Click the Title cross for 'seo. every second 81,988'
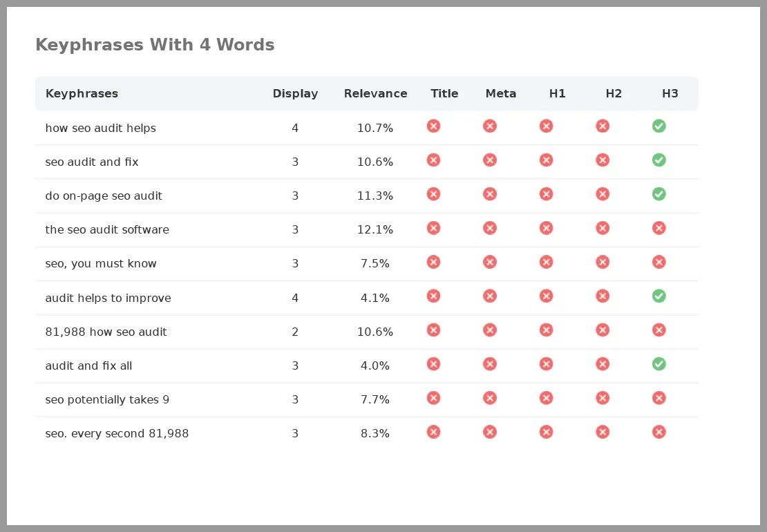This screenshot has height=532, width=767. (x=433, y=432)
